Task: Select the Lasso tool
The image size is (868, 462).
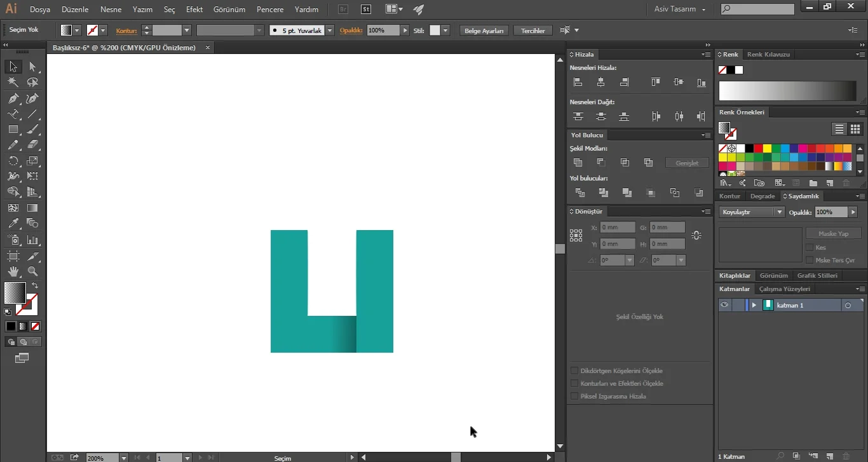Action: click(x=32, y=83)
